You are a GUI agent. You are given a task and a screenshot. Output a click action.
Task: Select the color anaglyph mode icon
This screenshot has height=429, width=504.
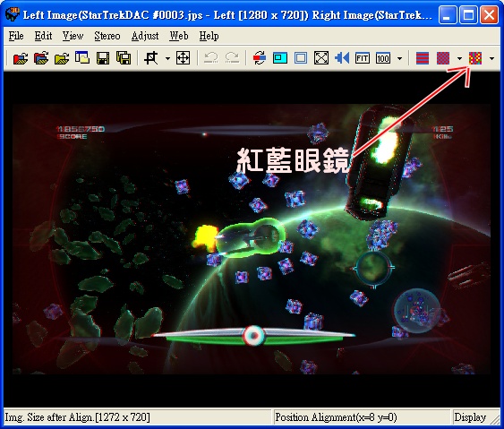coord(475,58)
